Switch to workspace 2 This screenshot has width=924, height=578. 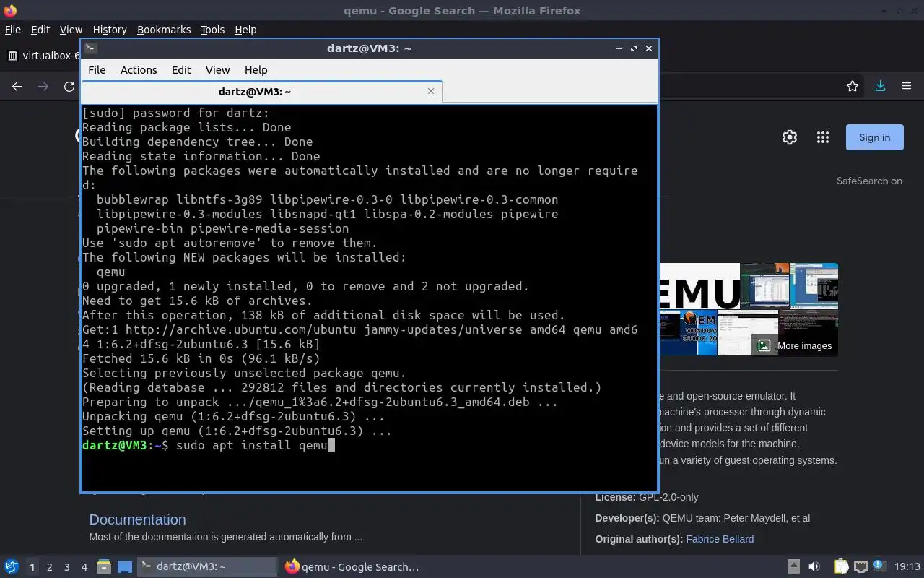click(49, 567)
